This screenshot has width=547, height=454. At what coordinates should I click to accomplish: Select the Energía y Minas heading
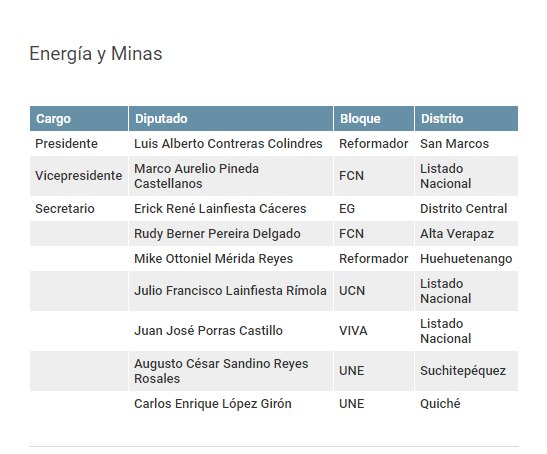96,54
